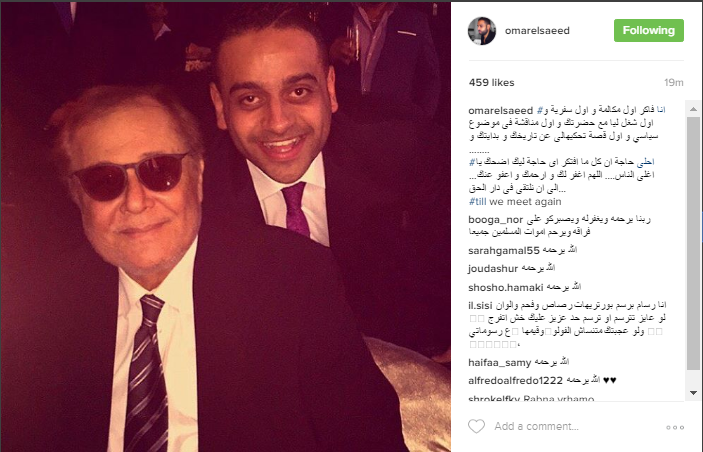Image resolution: width=703 pixels, height=452 pixels.
Task: View the 459 likes list
Action: [491, 83]
